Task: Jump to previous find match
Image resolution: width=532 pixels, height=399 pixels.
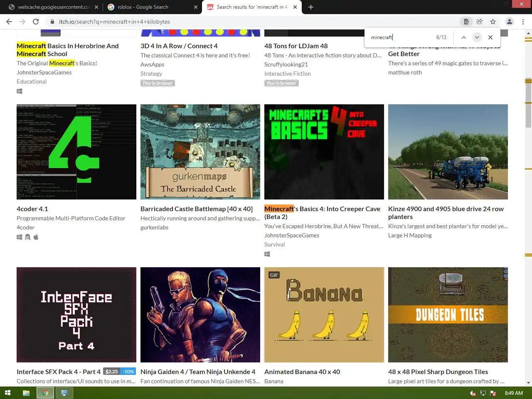Action: click(464, 37)
